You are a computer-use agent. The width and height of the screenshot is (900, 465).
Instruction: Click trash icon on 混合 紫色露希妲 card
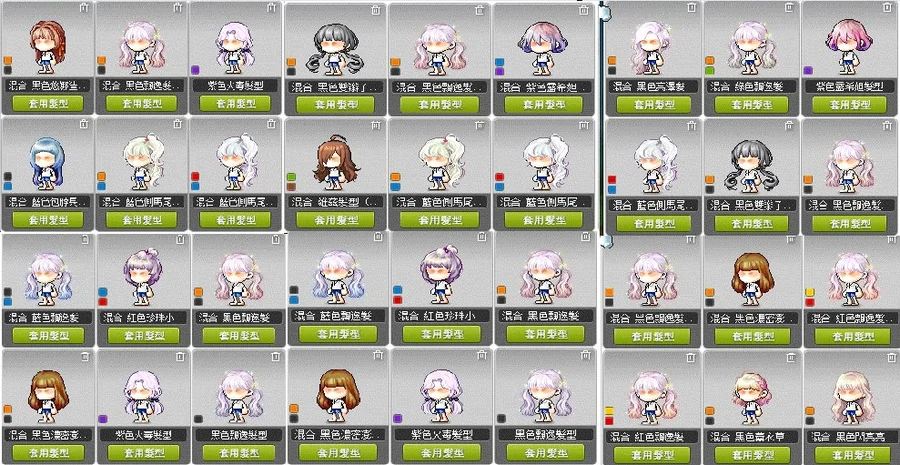(x=584, y=10)
